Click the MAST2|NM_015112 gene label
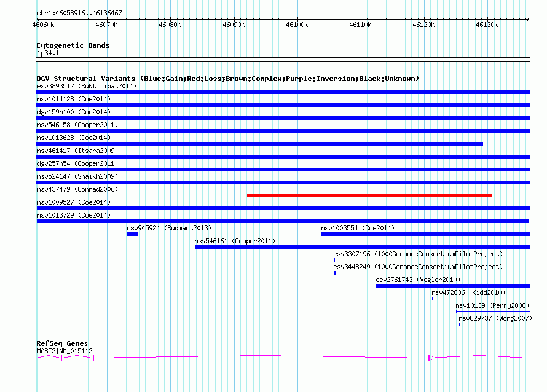The image size is (547, 392). tap(65, 351)
